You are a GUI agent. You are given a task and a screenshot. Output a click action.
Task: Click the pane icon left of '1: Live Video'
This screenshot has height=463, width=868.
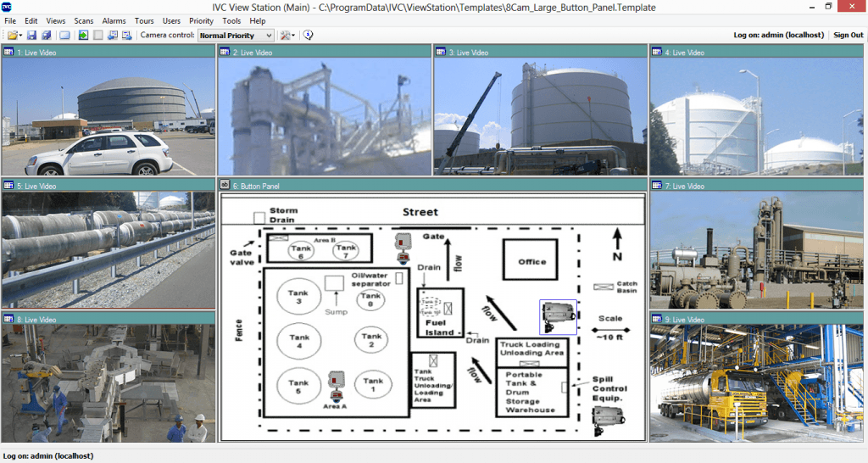click(x=8, y=53)
